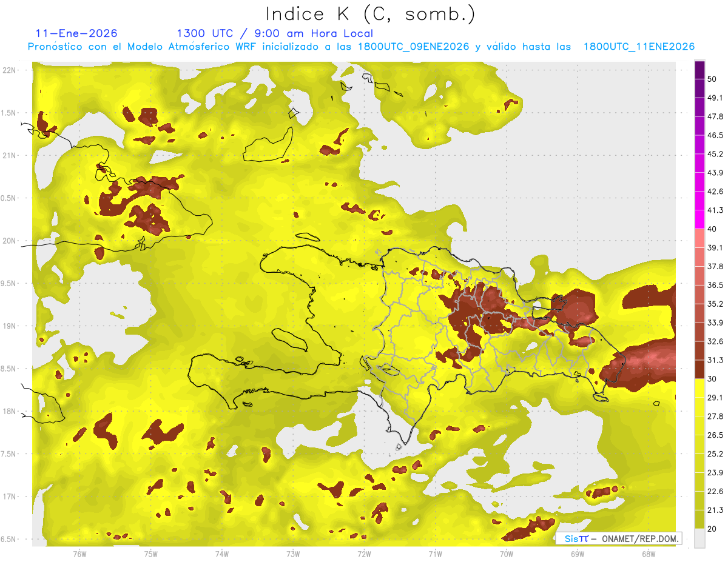
Task: Select the 35.2 label in the legend
Action: 715,304
